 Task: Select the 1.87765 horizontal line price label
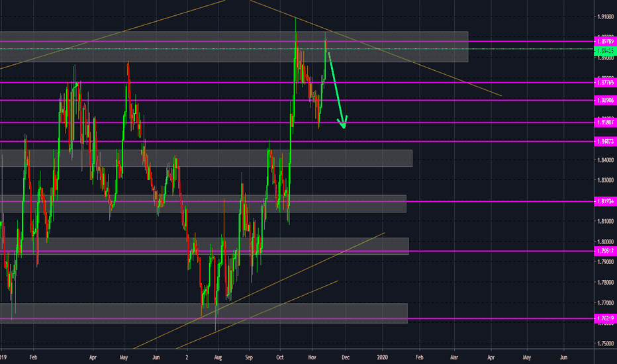click(603, 83)
